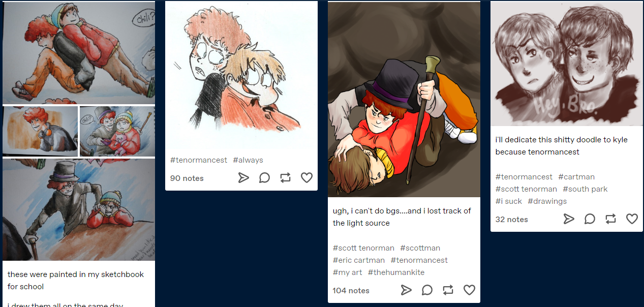
Task: View the 32 notes count
Action: pyautogui.click(x=512, y=220)
